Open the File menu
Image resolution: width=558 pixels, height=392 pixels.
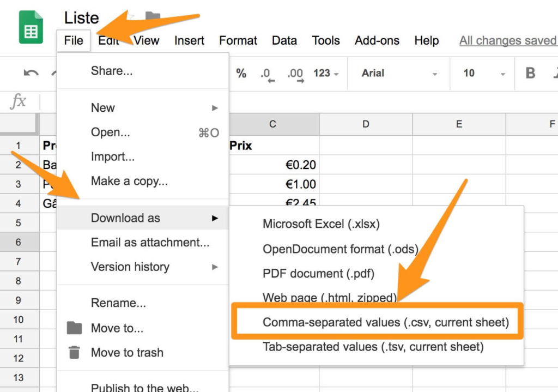click(74, 40)
